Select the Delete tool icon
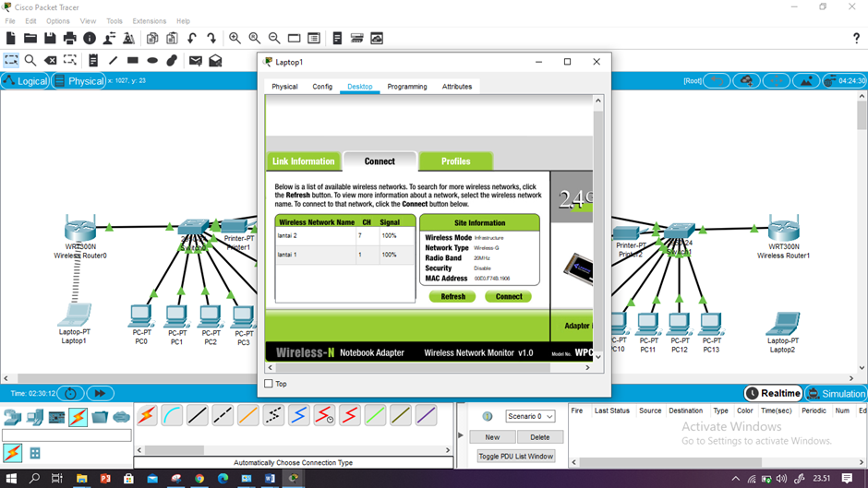 (x=51, y=60)
